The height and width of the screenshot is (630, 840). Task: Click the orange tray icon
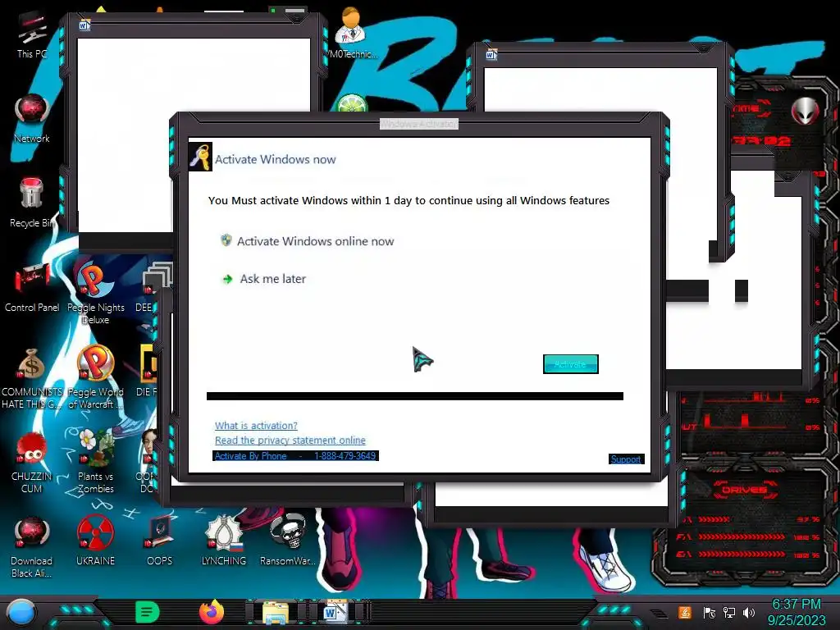click(x=685, y=612)
